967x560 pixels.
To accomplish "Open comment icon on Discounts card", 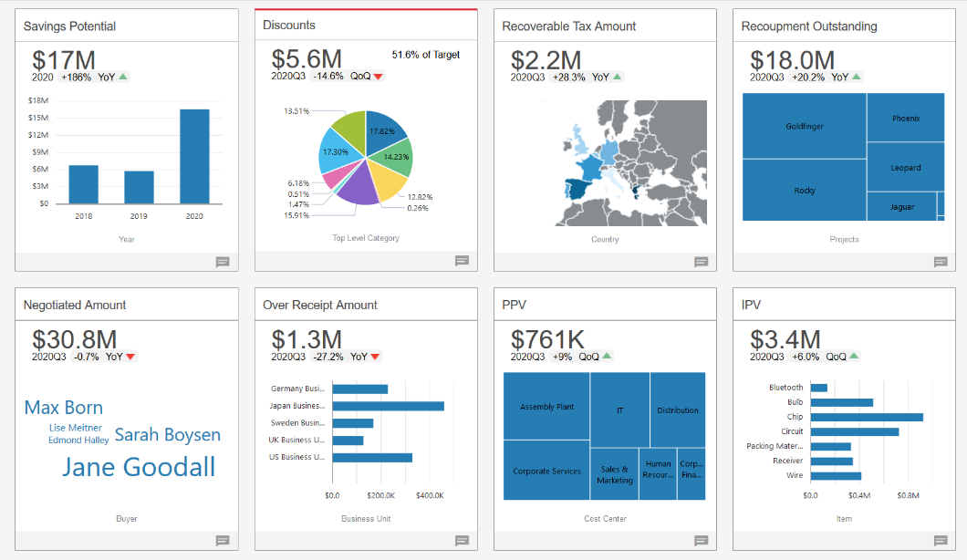I will point(462,261).
